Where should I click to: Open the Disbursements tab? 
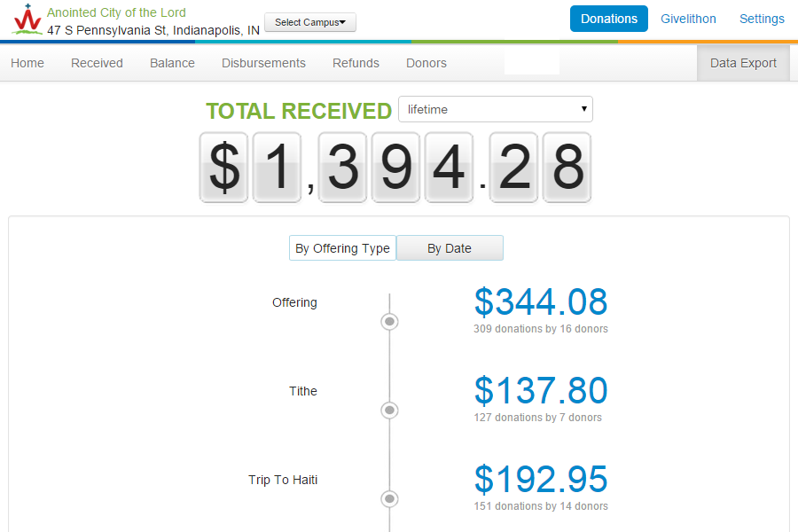tap(263, 63)
